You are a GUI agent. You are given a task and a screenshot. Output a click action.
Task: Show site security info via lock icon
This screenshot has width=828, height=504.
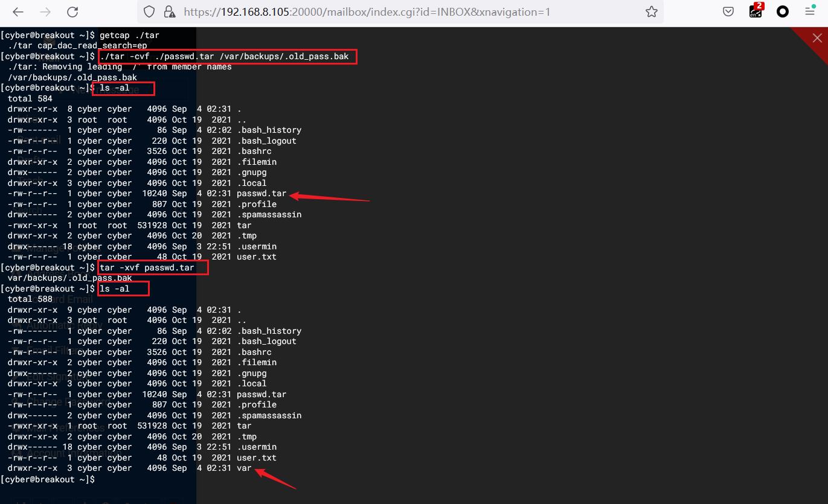pos(170,12)
